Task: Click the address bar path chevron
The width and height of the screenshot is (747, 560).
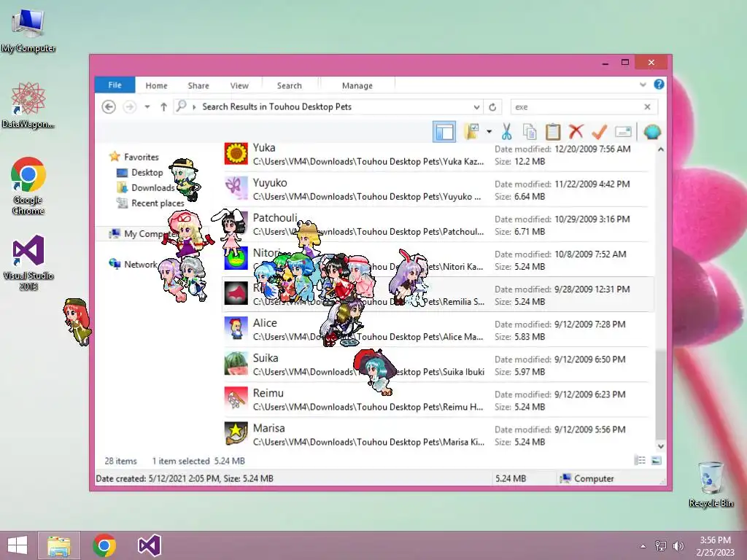Action: [194, 107]
